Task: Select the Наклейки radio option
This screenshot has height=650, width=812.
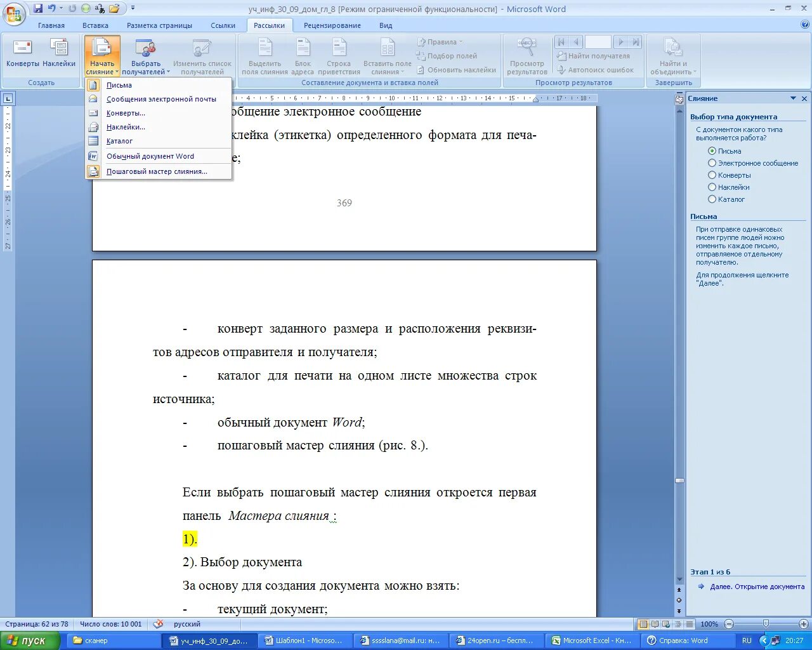Action: tap(712, 187)
